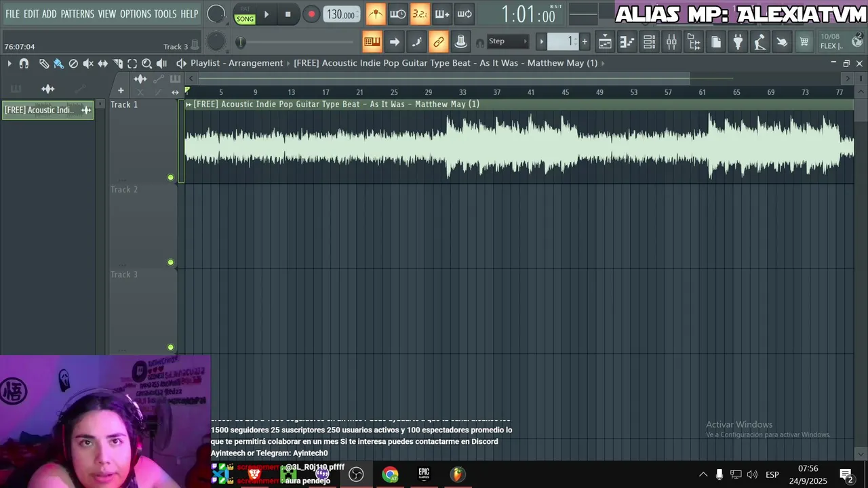
Task: Expand arrow after Matthew May (1) title
Action: click(603, 63)
